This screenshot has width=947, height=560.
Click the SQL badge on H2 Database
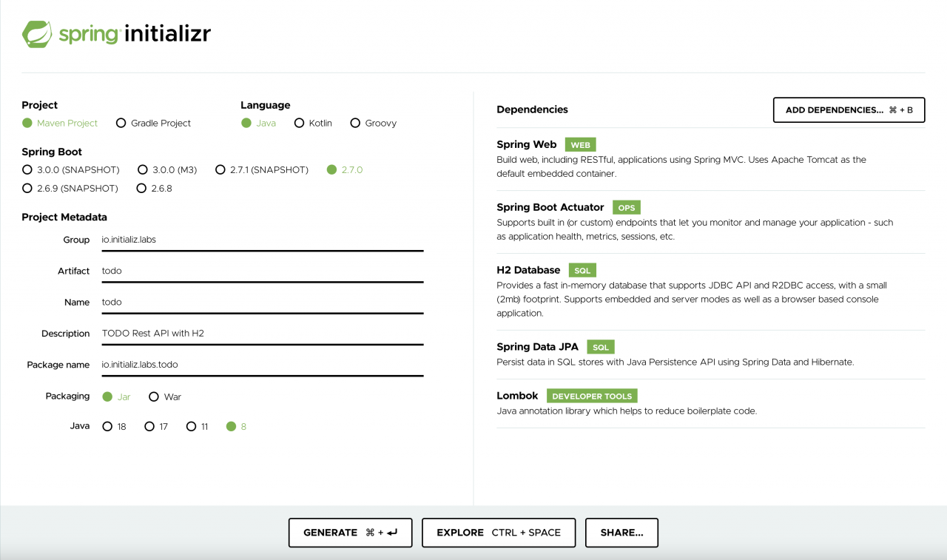(582, 270)
